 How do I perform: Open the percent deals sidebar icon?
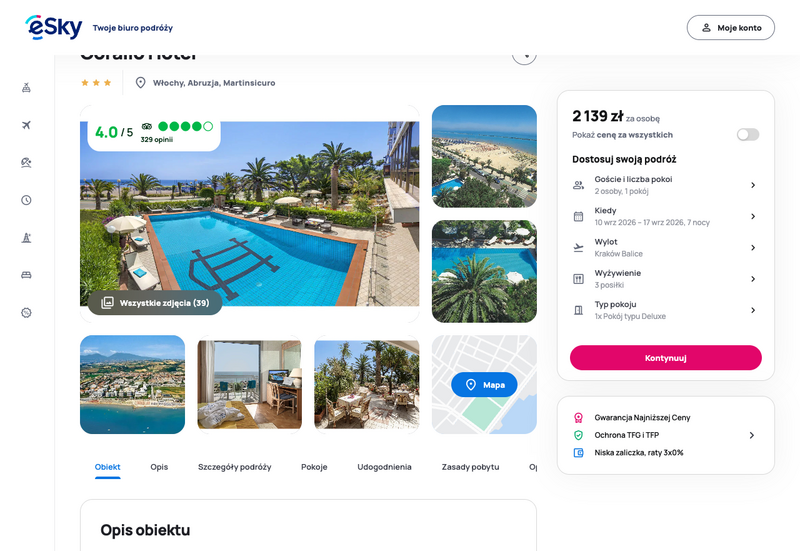pos(27,313)
